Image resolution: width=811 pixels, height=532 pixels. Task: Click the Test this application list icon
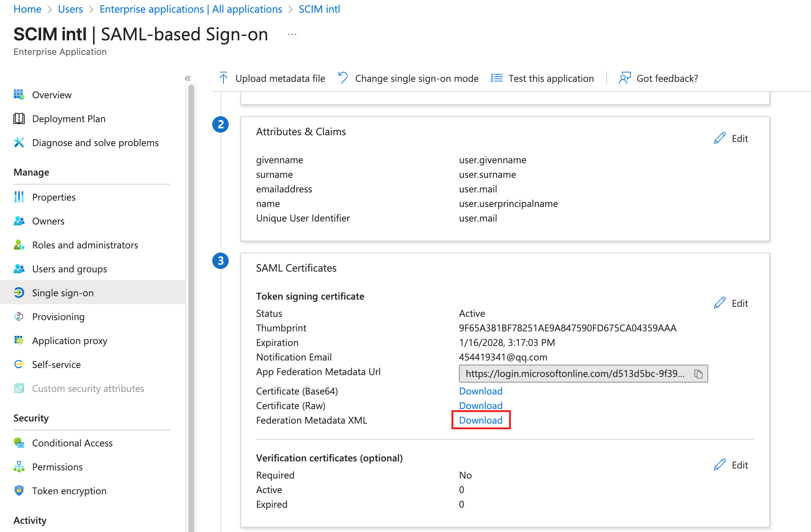(x=497, y=78)
